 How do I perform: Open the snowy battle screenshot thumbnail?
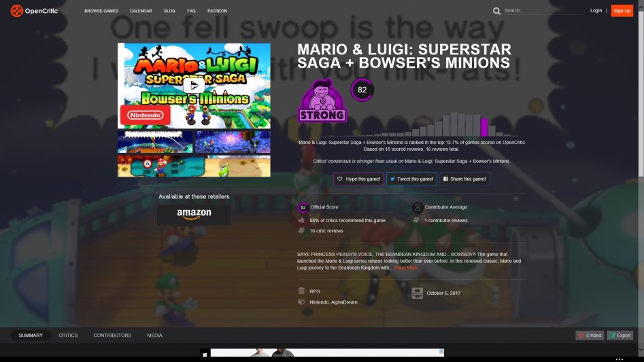click(x=155, y=142)
